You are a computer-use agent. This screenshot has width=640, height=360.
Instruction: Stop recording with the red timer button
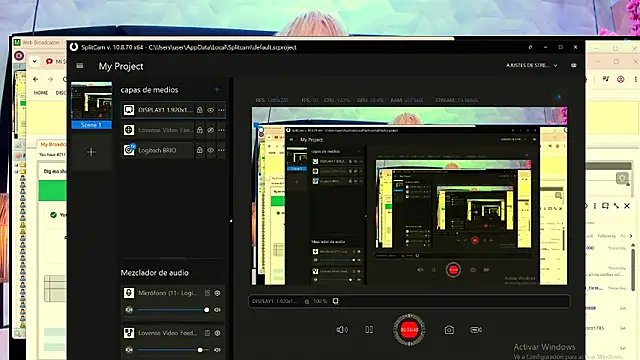409,329
